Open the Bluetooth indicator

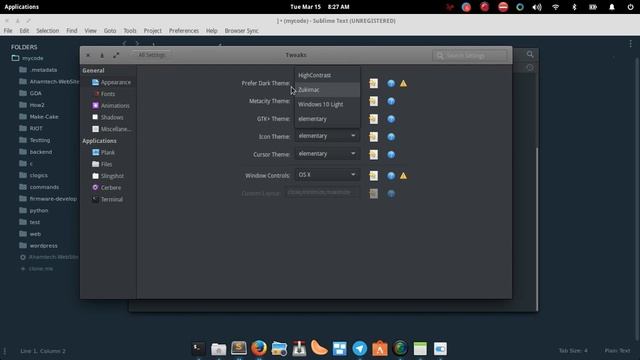tap(574, 7)
